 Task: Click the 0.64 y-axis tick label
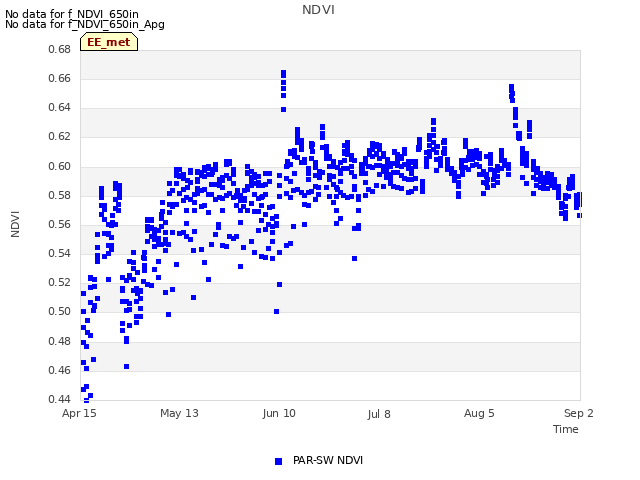tap(60, 107)
